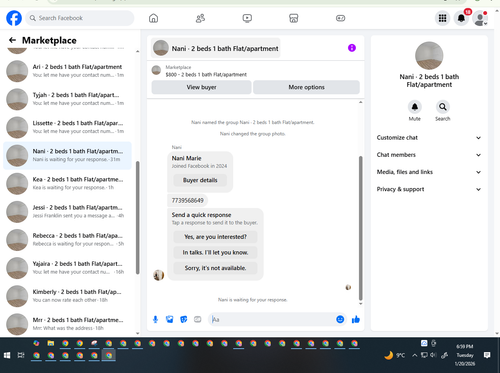Open Buyer details for Nani Marie
Viewport: 500px width, 373px height.
click(x=200, y=180)
